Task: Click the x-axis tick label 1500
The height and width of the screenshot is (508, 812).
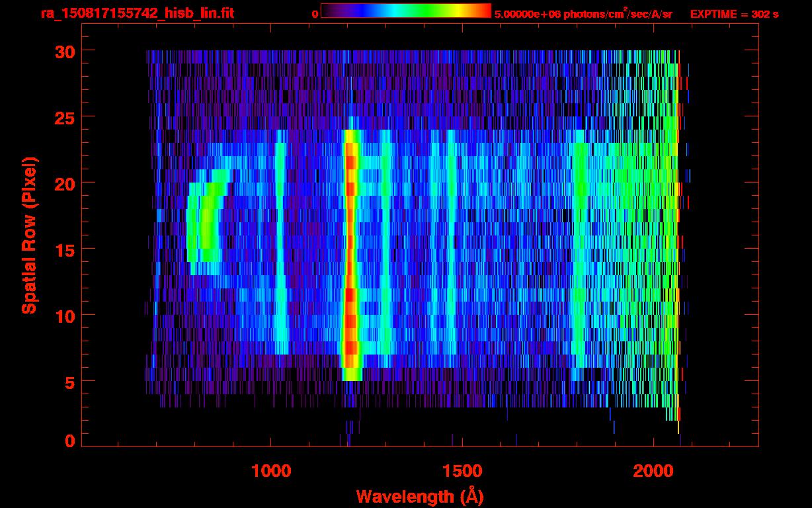Action: 462,471
